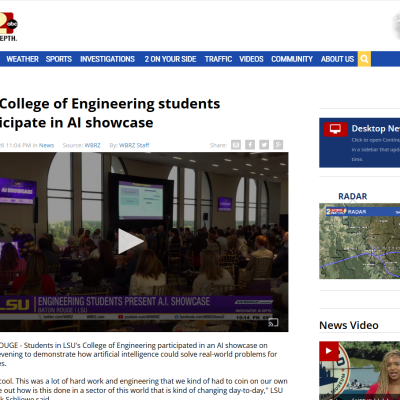Click the WBRZ 2 abc logo
The height and width of the screenshot is (400, 400).
point(8,27)
